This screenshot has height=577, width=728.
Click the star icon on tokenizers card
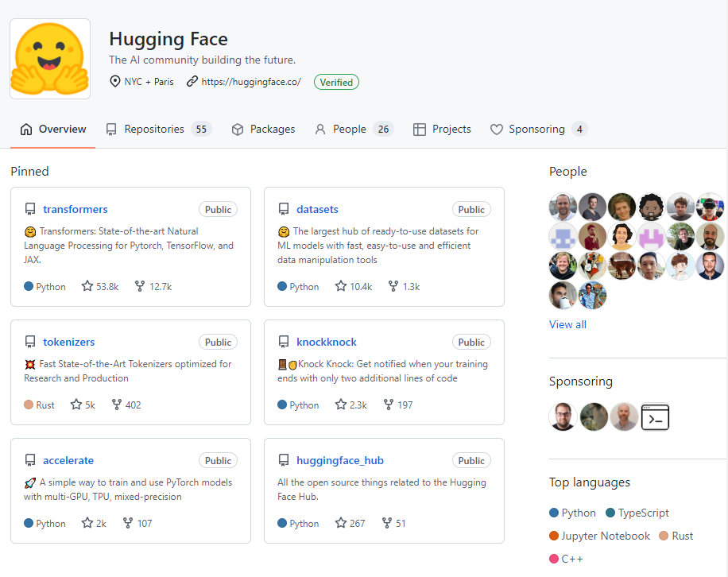tap(76, 405)
